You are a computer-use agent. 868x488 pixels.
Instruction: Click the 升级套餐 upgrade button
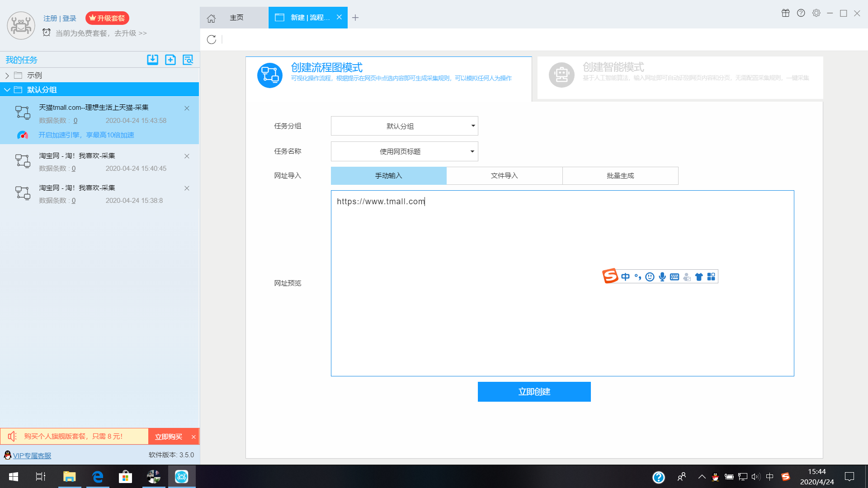[107, 18]
